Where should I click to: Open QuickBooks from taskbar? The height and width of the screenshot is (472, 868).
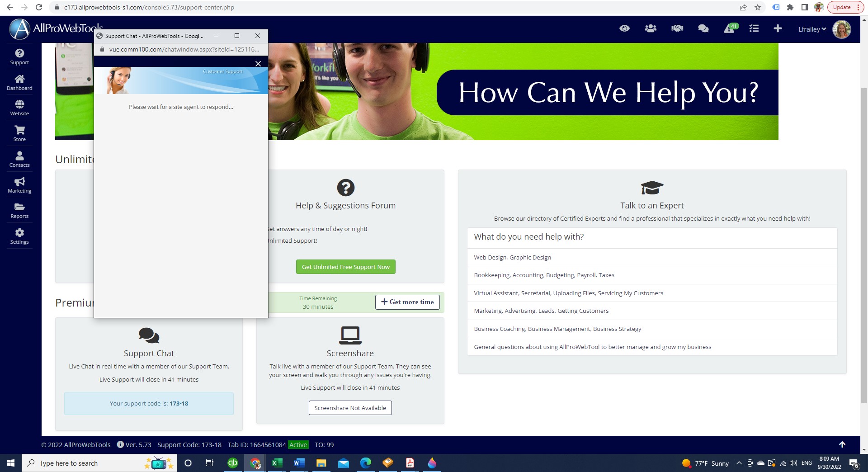tap(233, 463)
